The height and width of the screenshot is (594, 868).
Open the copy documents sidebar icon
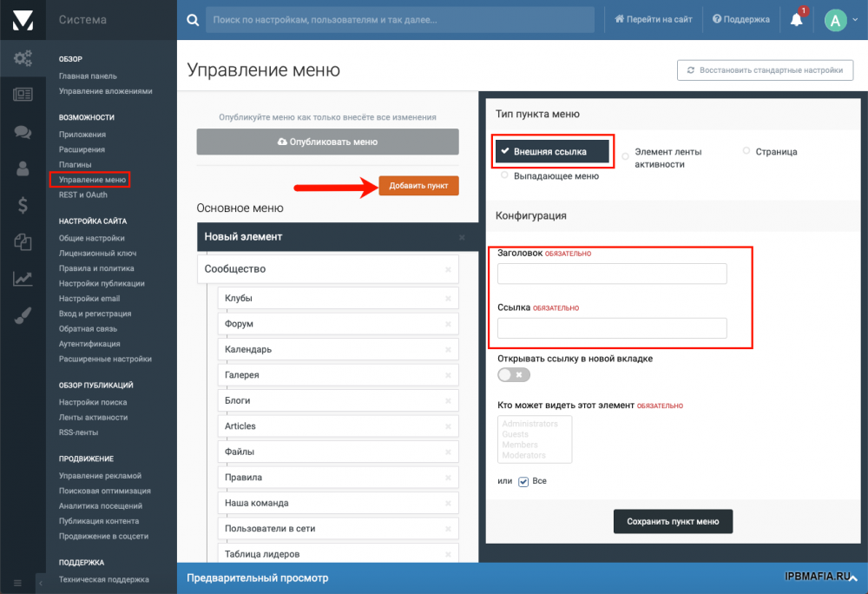point(23,242)
